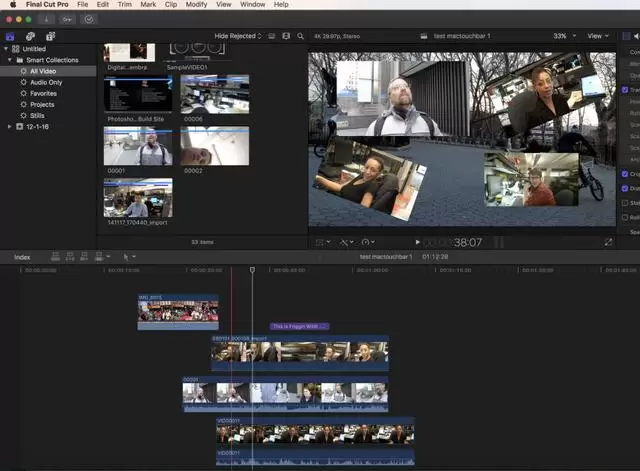Open the Photos and Audio sidebar
640x471 pixels.
click(30, 36)
